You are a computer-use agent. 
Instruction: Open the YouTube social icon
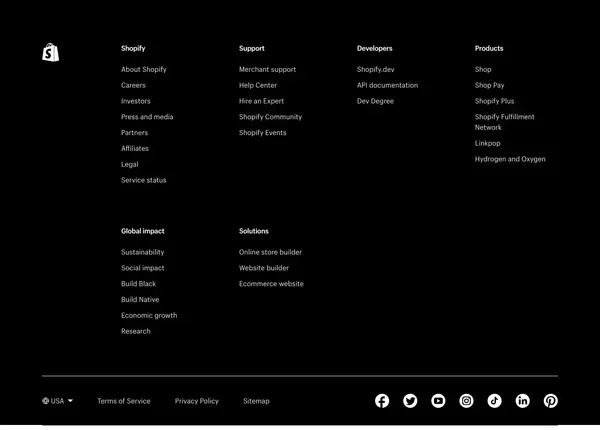(438, 401)
